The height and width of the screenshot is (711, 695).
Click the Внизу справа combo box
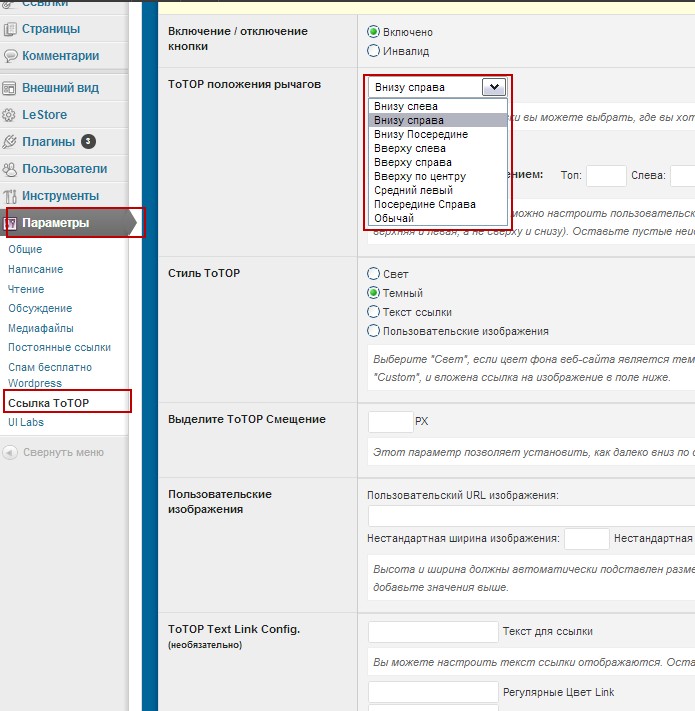tap(437, 87)
